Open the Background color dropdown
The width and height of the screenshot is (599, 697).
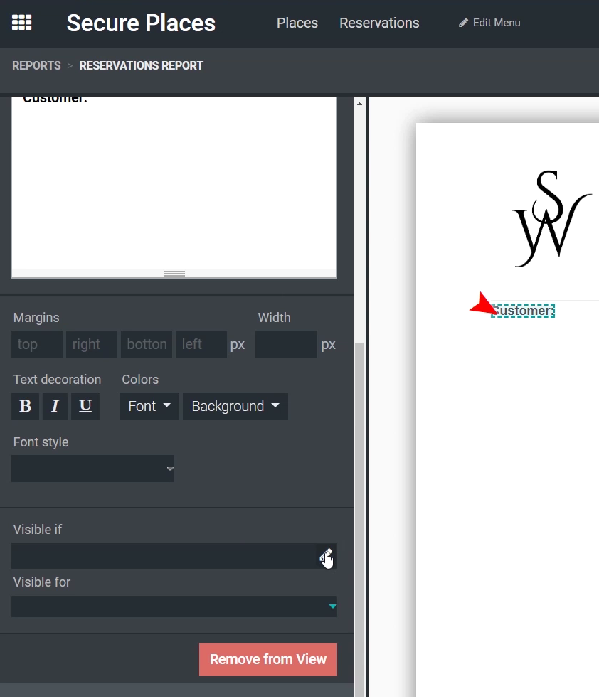[x=236, y=406]
